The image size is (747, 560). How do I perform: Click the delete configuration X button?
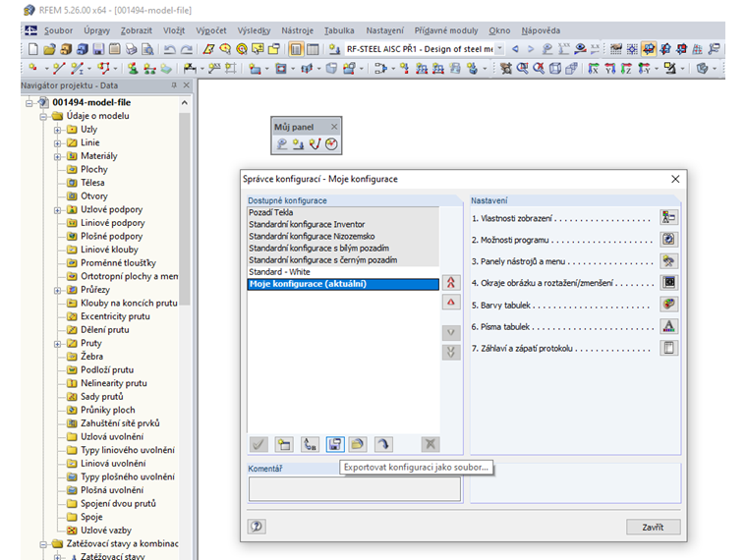coord(431,444)
